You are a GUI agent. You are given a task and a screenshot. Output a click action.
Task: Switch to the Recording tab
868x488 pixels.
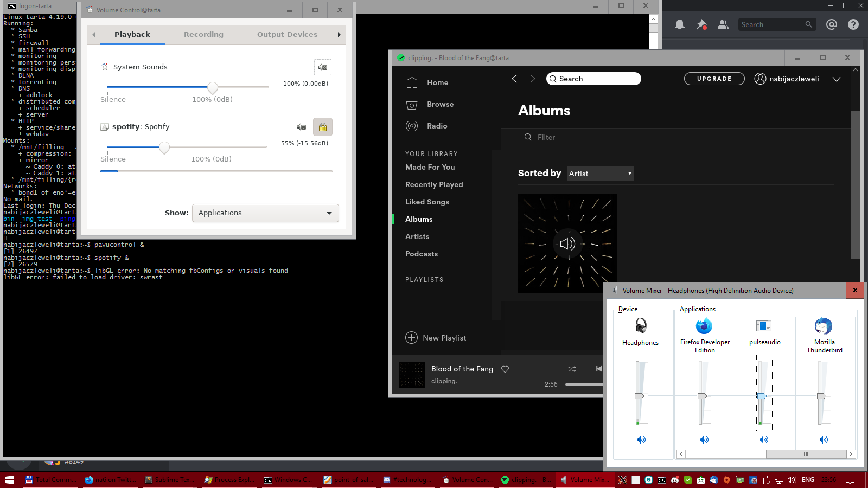point(203,34)
